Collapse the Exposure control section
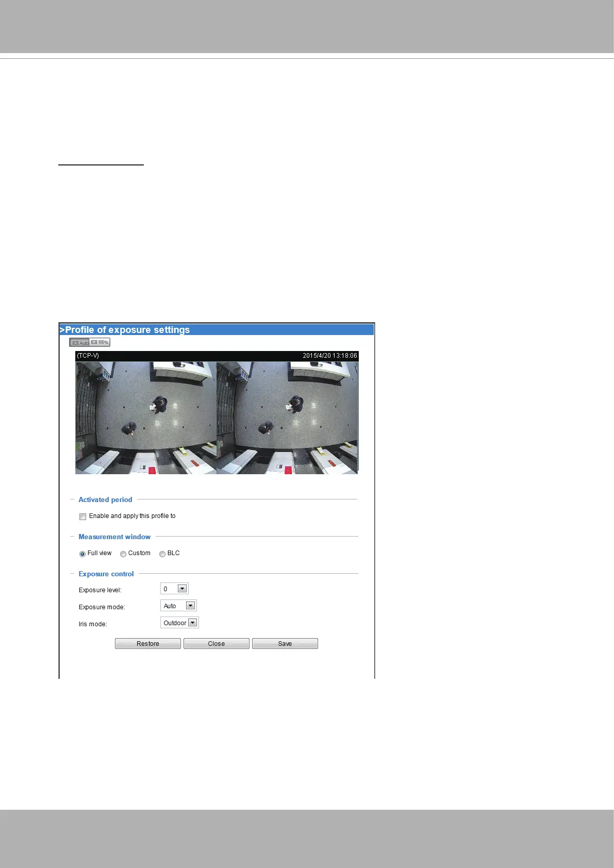Screen dimensions: 614x868 tap(72, 574)
